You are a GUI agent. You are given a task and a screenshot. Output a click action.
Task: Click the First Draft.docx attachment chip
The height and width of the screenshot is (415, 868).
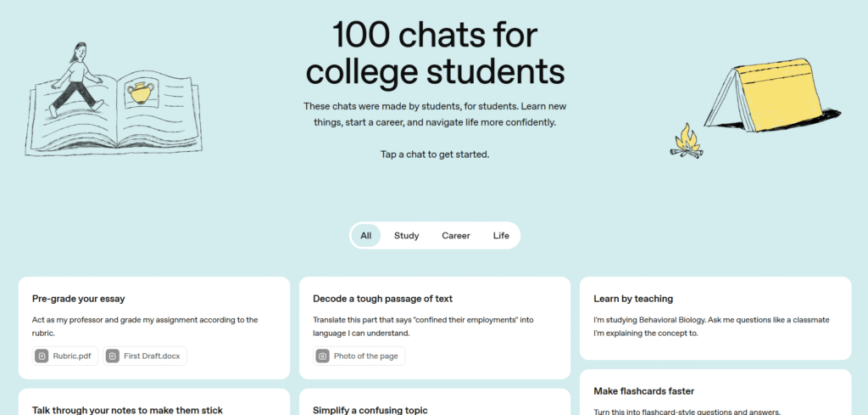click(146, 356)
